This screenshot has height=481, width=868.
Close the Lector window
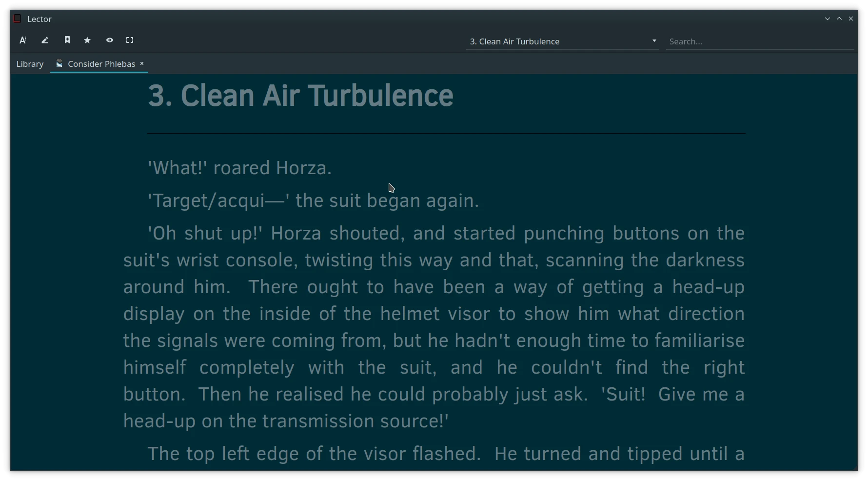click(851, 19)
